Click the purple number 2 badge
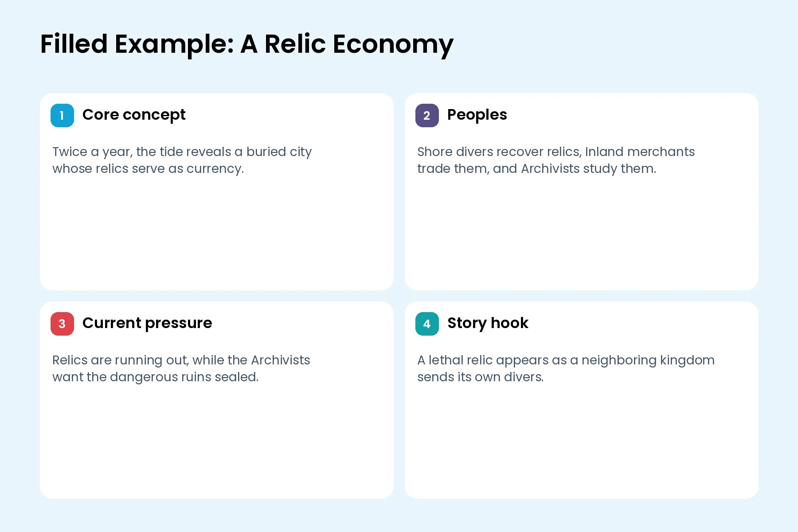Screen dimensions: 798x532 point(427,115)
